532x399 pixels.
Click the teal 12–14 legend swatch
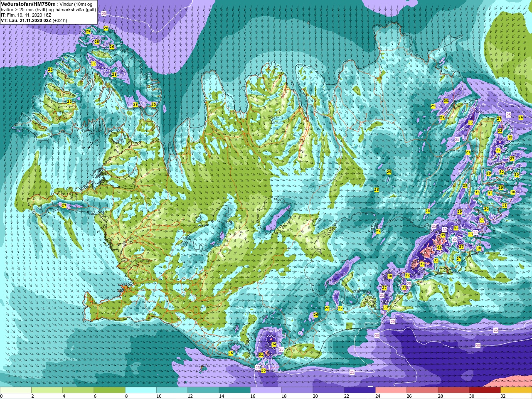tap(203, 390)
